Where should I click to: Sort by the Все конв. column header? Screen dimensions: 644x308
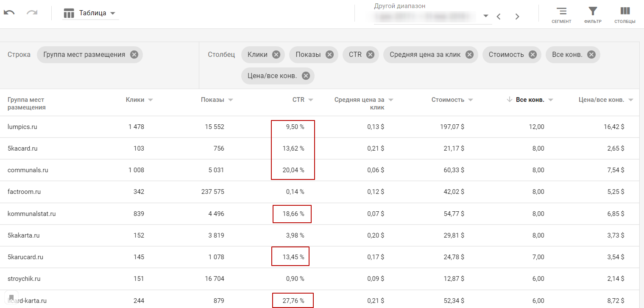[530, 100]
